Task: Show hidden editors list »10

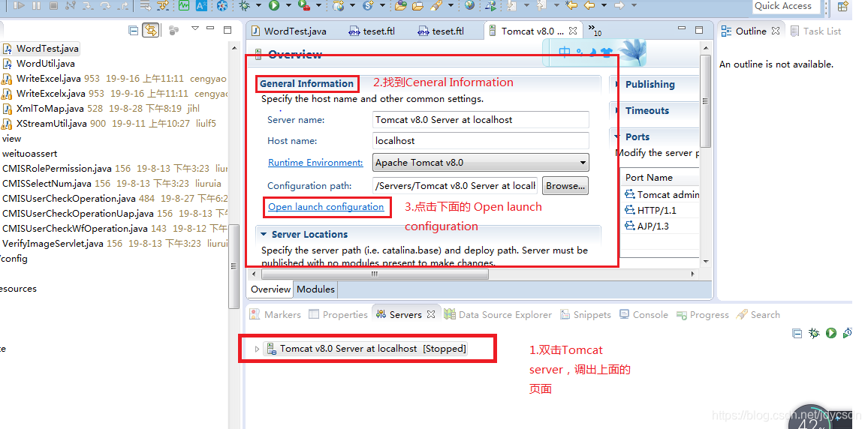Action: coord(595,30)
